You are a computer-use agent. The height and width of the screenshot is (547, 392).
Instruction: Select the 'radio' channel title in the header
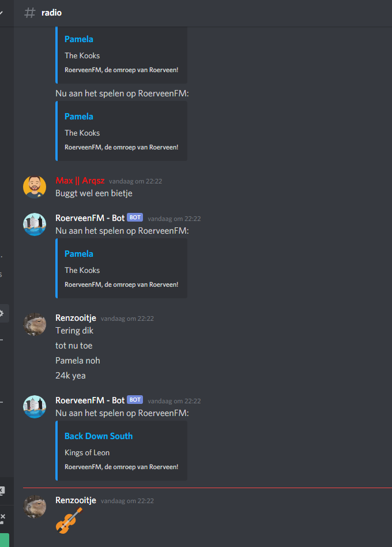[51, 13]
